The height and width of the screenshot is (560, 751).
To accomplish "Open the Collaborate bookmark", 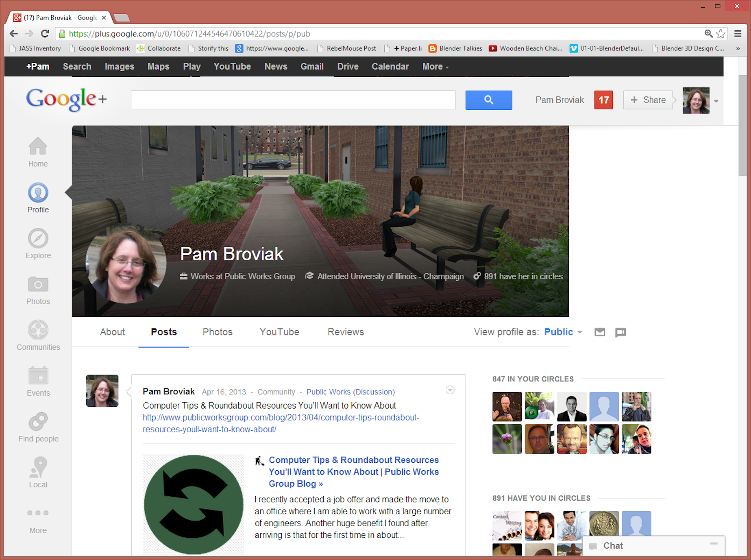I will pyautogui.click(x=159, y=48).
